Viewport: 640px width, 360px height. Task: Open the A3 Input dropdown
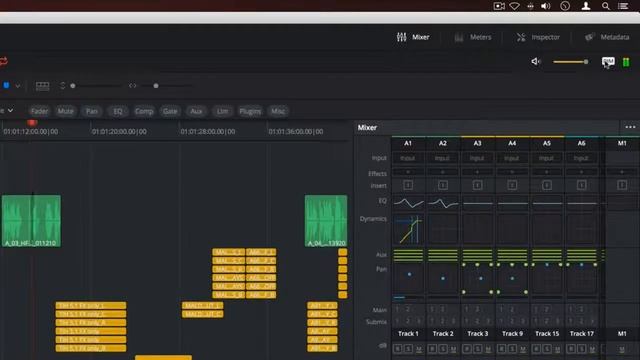pyautogui.click(x=477, y=158)
